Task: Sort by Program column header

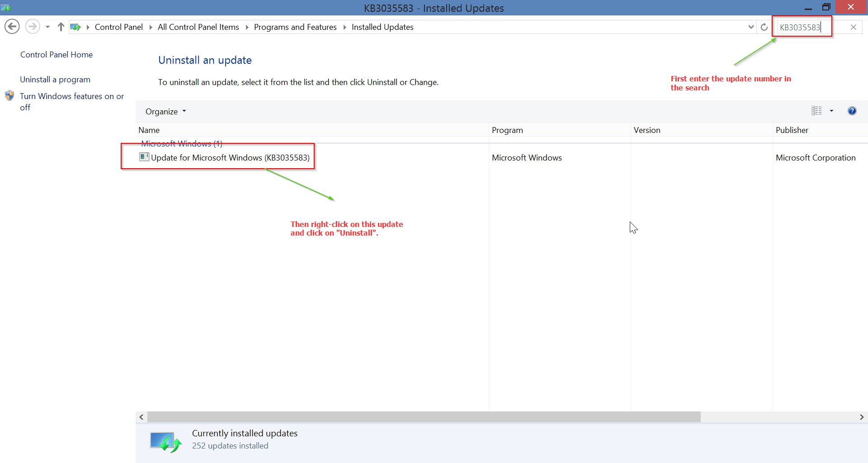Action: point(560,130)
